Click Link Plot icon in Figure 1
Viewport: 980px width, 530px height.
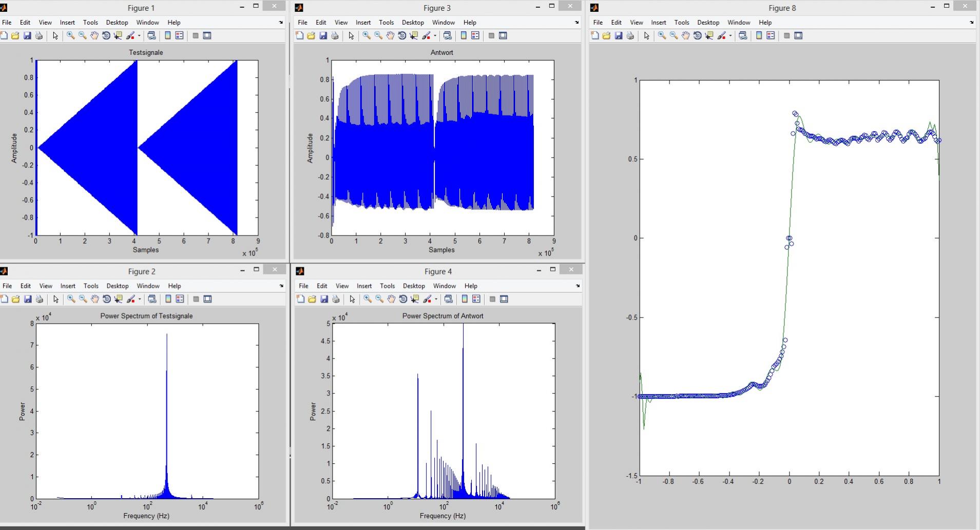(151, 35)
